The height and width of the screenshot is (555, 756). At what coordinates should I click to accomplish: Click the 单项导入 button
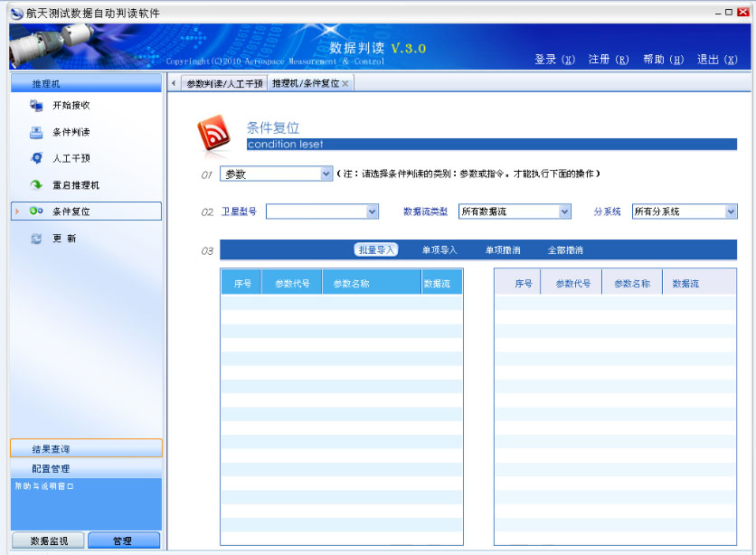click(439, 249)
